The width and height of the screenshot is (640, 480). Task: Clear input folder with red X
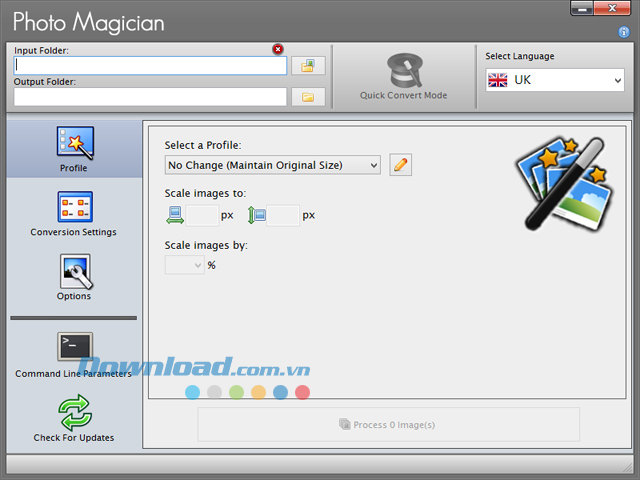(x=278, y=49)
